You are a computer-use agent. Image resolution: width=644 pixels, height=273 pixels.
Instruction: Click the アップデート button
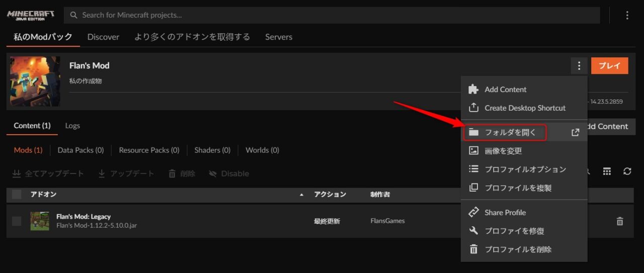point(126,173)
